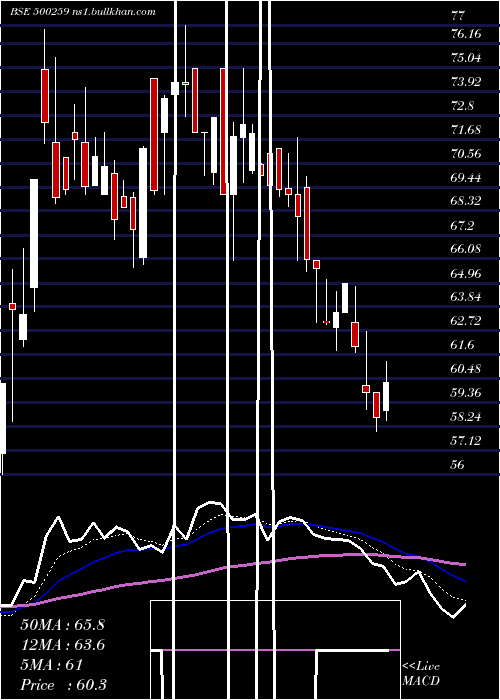Select the 66.08 price level label
Viewport: 500px width, 700px height.
point(466,249)
